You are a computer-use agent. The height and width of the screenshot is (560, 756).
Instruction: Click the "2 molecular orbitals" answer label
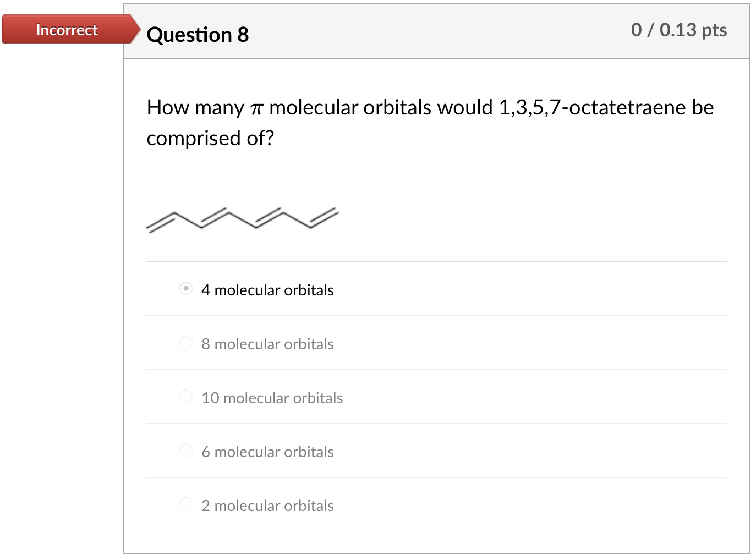267,505
